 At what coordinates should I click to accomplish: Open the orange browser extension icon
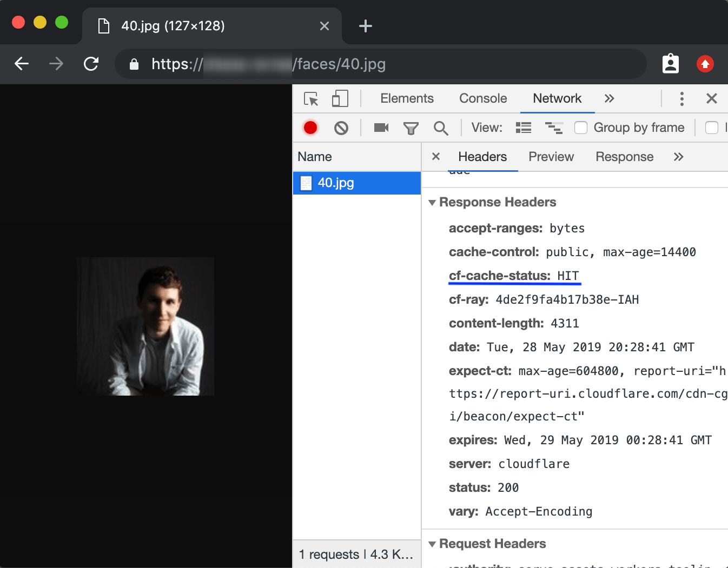(705, 64)
